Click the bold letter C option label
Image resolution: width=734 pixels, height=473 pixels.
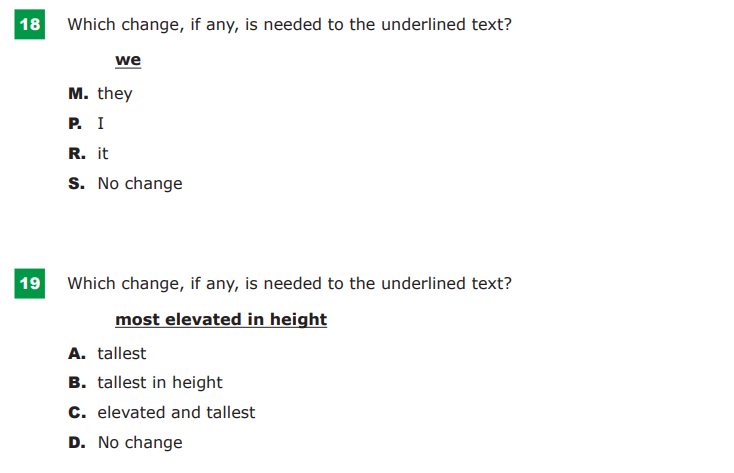coord(75,413)
